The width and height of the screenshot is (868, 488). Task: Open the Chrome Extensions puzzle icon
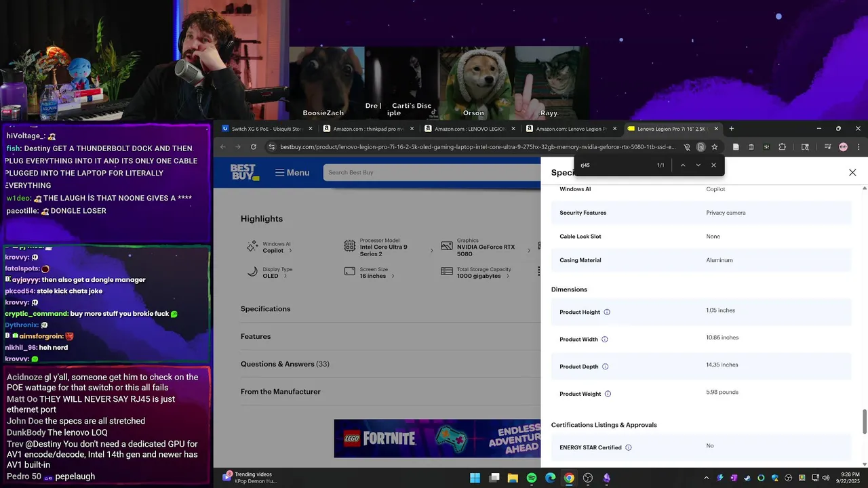(782, 147)
